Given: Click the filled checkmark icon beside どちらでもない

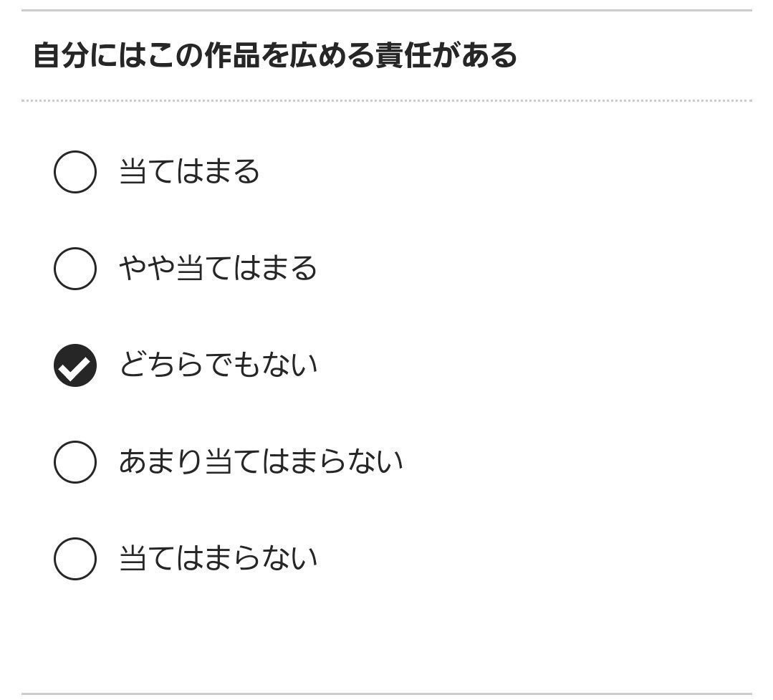Looking at the screenshot, I should pos(75,365).
